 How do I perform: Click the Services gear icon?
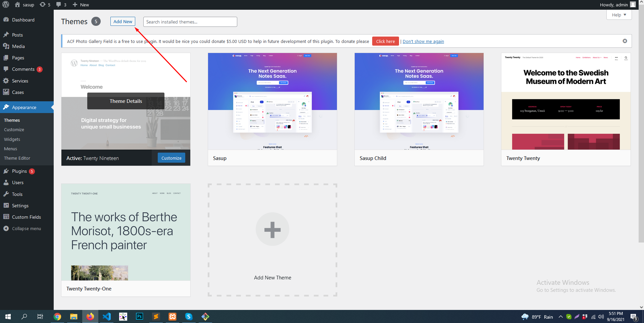(6, 80)
